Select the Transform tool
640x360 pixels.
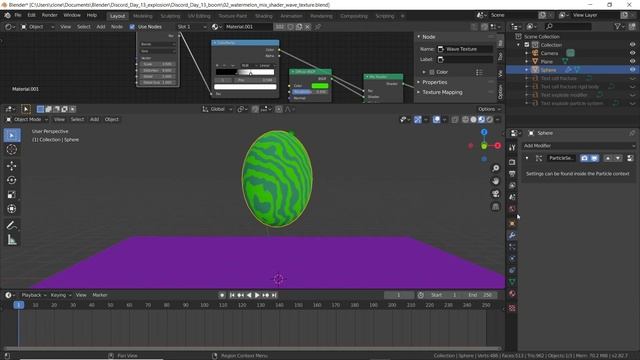(12, 209)
